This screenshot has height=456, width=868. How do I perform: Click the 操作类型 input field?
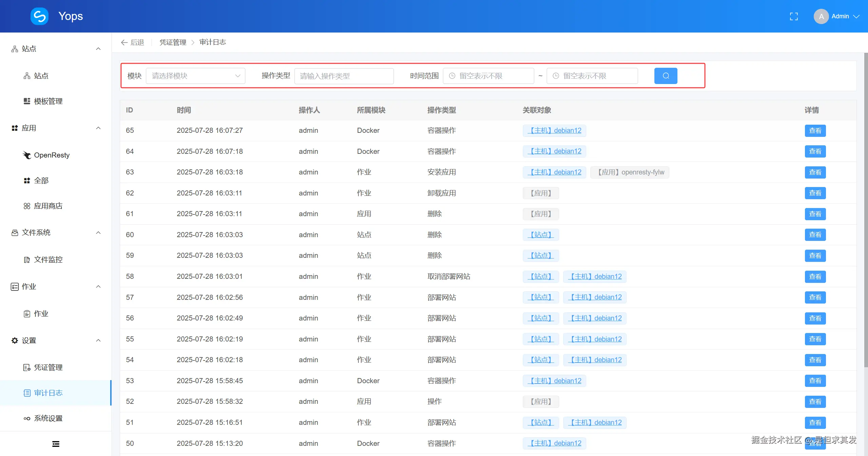click(x=343, y=76)
